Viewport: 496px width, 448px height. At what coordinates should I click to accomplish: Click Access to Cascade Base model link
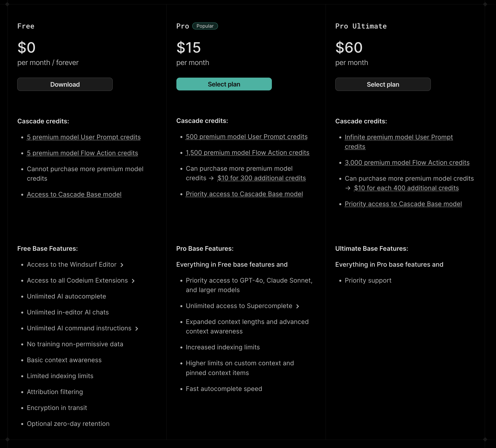pos(74,194)
